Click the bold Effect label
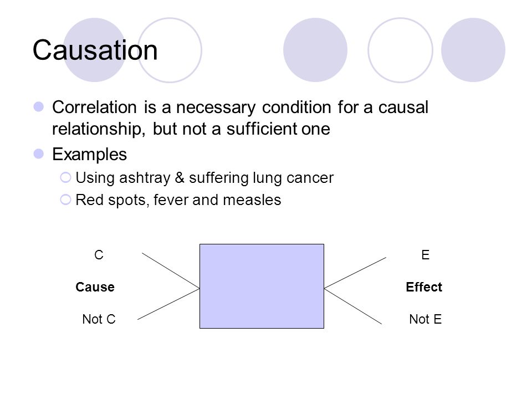This screenshot has width=532, height=399. [424, 287]
